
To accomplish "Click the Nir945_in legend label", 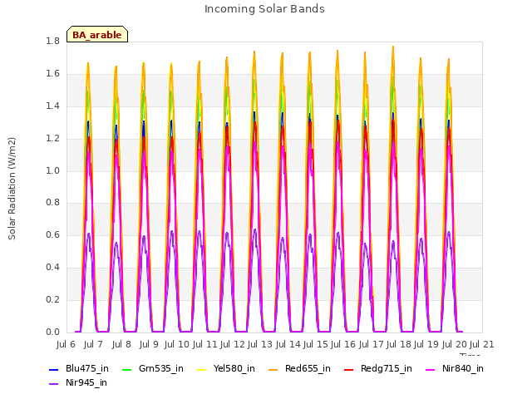I will [x=86, y=383].
